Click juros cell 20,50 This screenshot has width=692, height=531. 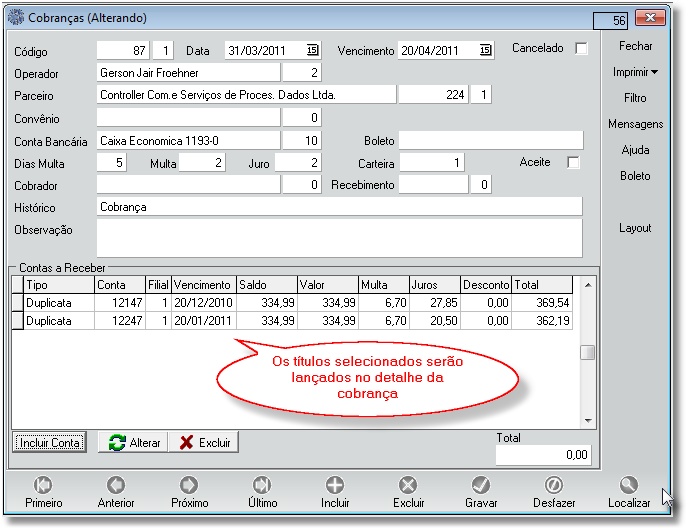point(435,320)
